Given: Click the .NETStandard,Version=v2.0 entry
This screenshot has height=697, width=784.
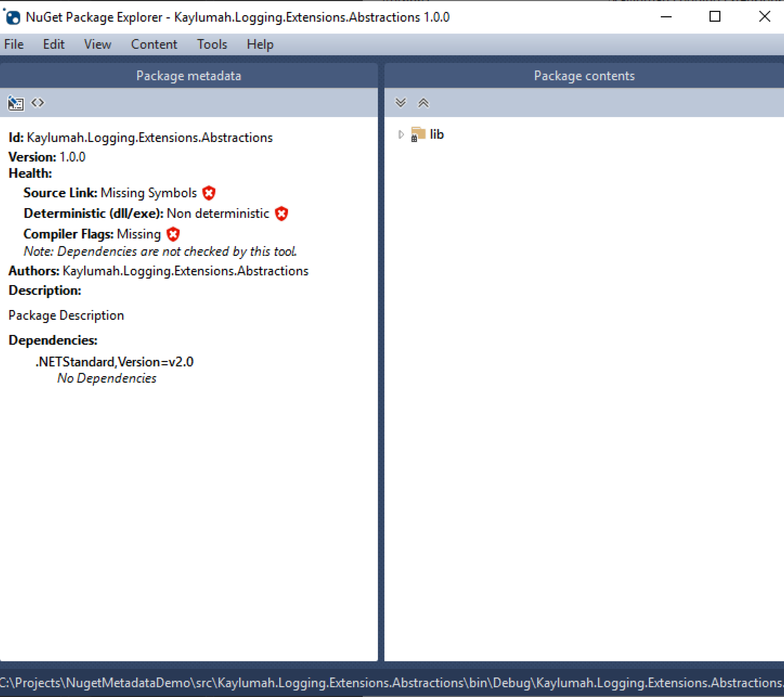Looking at the screenshot, I should click(115, 362).
